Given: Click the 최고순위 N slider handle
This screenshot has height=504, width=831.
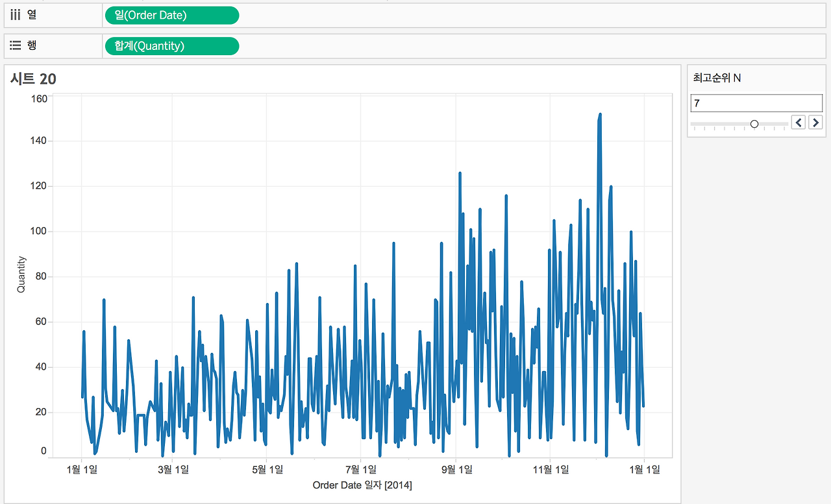Looking at the screenshot, I should click(x=754, y=123).
